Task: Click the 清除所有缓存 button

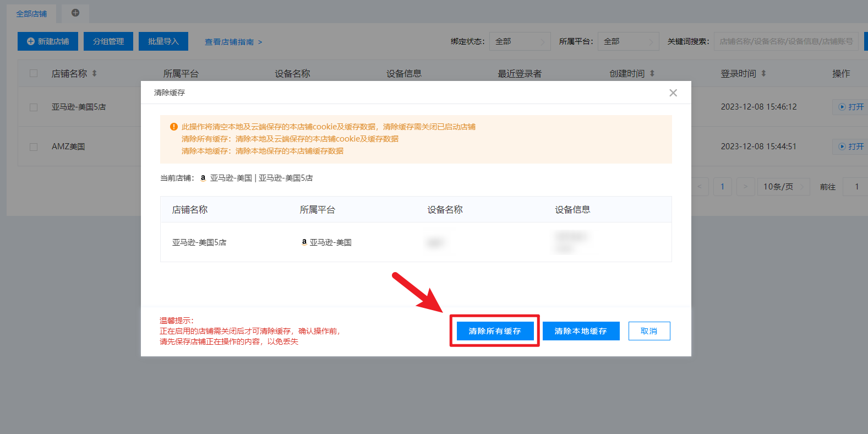Action: tap(494, 331)
